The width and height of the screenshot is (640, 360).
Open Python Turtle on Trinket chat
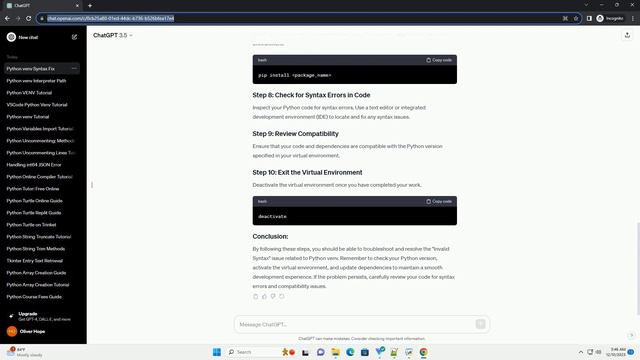[42, 225]
